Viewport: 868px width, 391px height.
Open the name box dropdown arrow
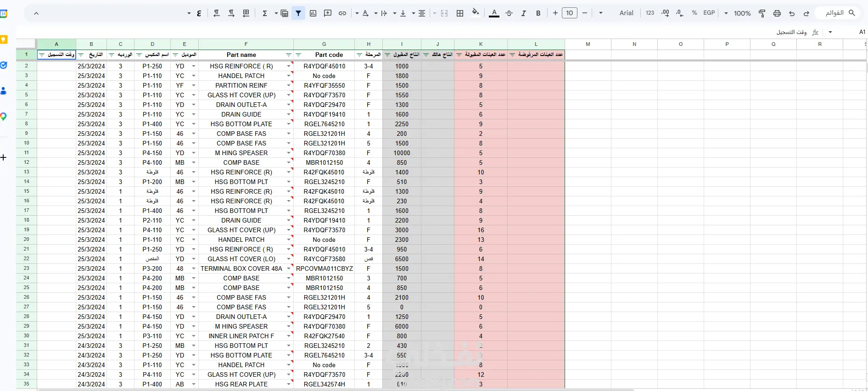(830, 32)
